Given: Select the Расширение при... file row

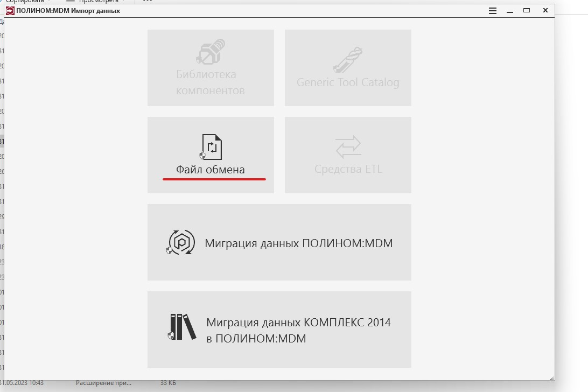Looking at the screenshot, I should coord(103,383).
